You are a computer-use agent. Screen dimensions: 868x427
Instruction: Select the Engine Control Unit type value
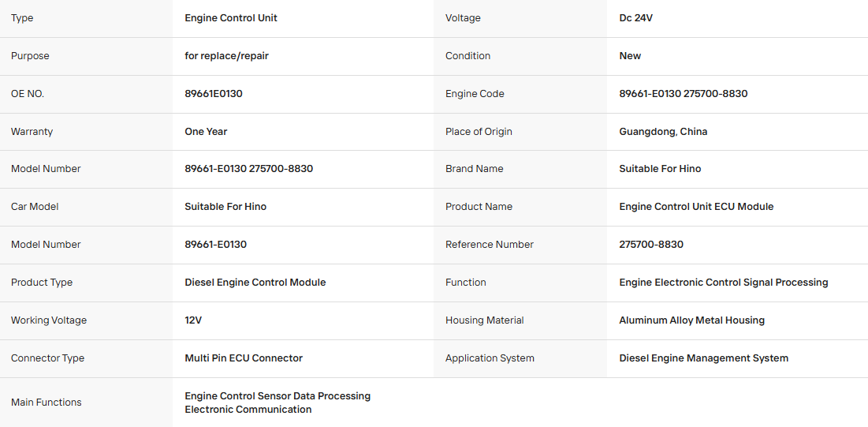click(x=231, y=17)
